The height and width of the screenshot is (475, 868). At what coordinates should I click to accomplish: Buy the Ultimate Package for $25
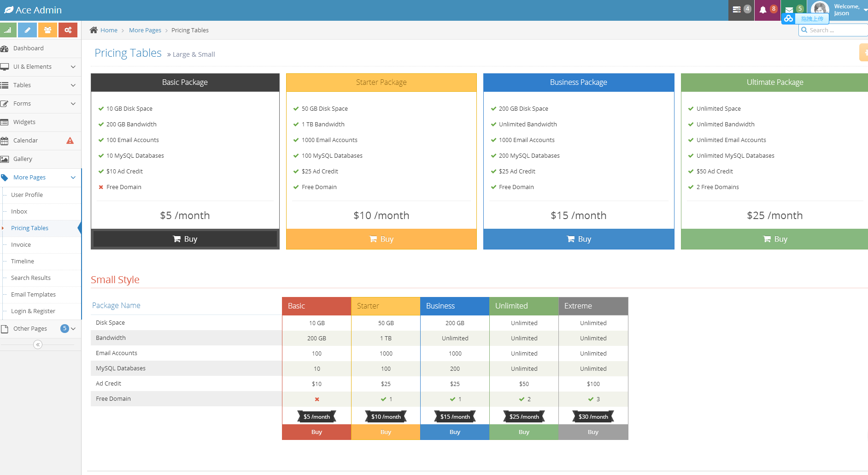[775, 239]
